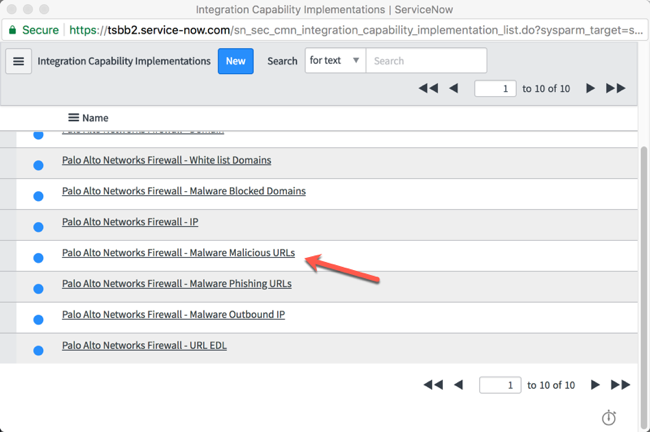Go to first page in bottom pager
This screenshot has height=432, width=650.
433,385
